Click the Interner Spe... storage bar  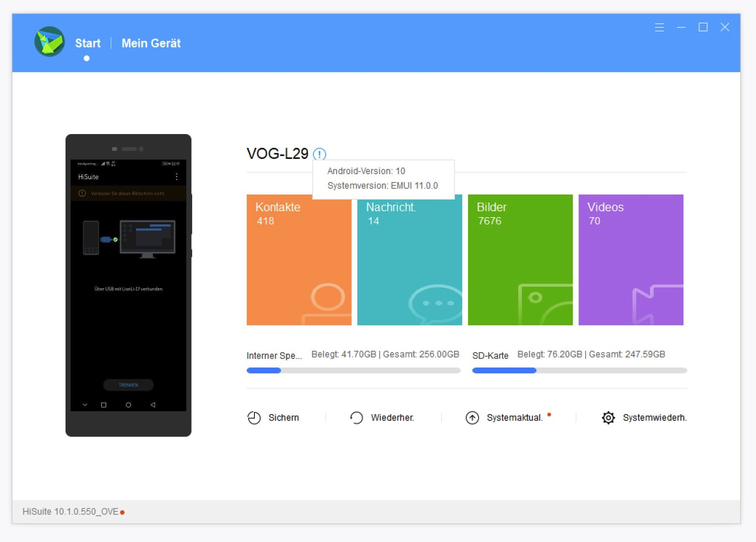(354, 370)
